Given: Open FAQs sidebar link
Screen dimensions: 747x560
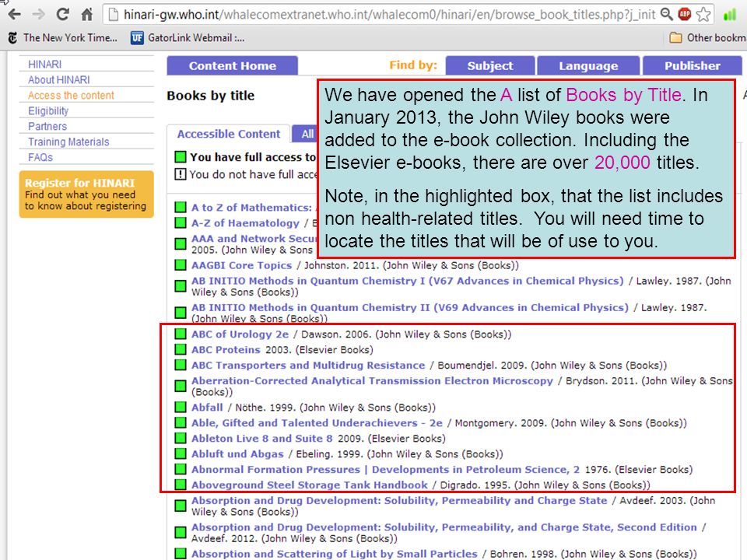Looking at the screenshot, I should point(40,157).
